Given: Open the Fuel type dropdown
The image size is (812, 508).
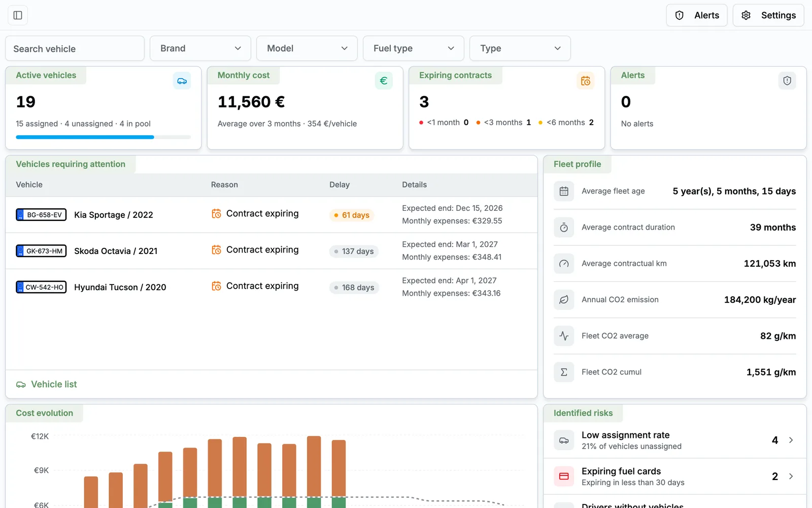Looking at the screenshot, I should pos(414,48).
